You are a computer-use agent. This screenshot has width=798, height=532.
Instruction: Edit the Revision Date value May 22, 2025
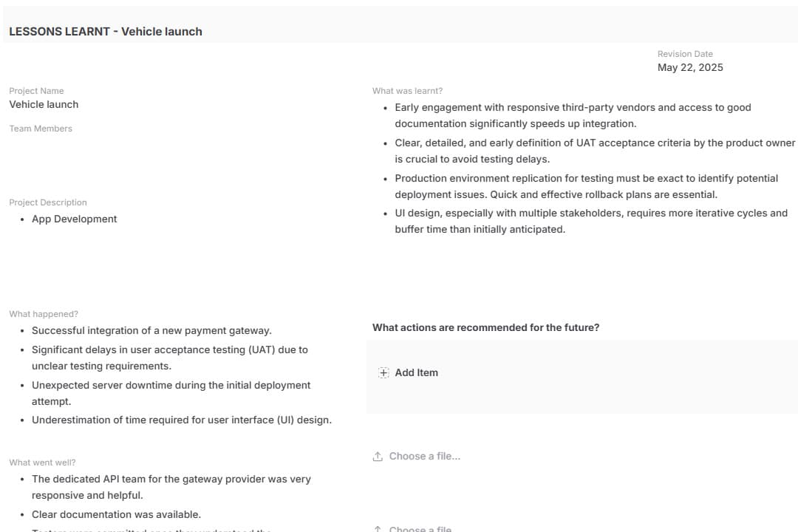tap(690, 68)
